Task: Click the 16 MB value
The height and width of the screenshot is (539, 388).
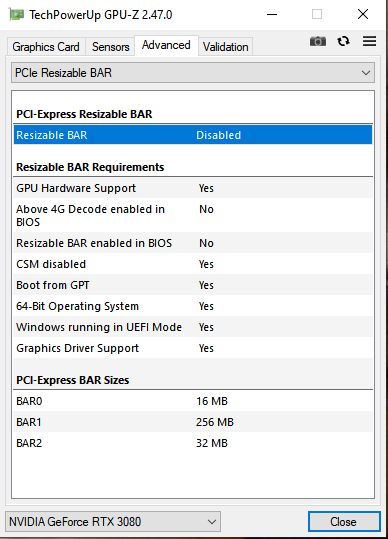Action: (212, 401)
